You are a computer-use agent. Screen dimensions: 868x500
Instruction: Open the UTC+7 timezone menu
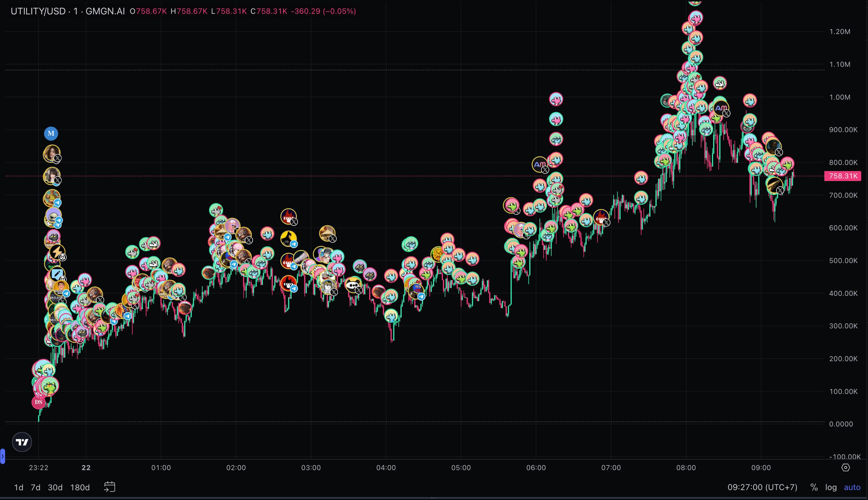click(x=762, y=487)
